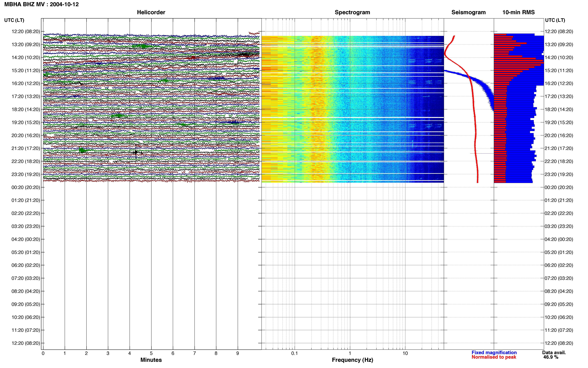Click the left 'UTC (LT)' axis label
The height and width of the screenshot is (368, 588).
14,20
